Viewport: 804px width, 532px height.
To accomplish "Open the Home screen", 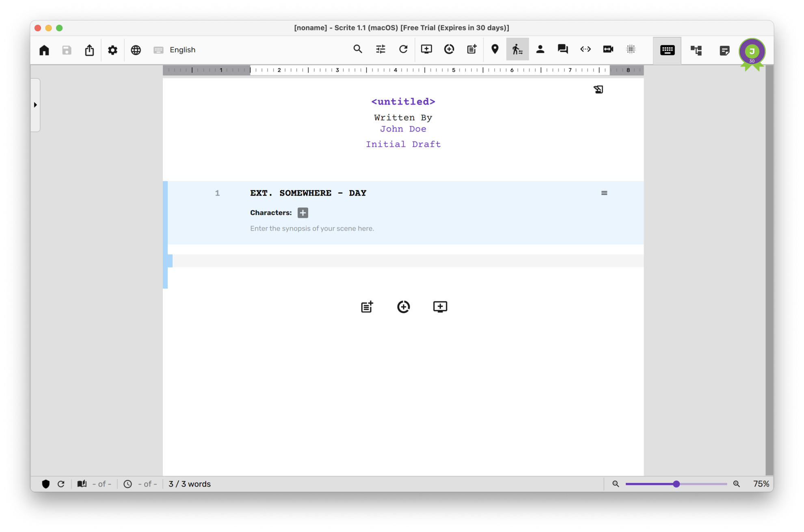I will (44, 50).
